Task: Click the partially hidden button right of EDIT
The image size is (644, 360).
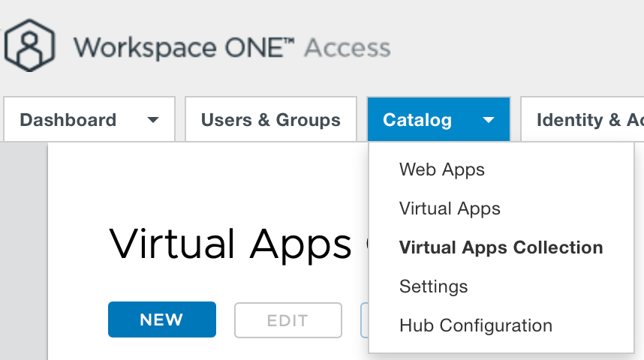Action: coord(364,320)
